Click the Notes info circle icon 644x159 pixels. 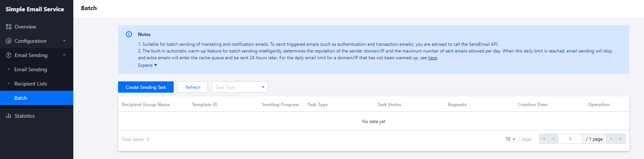(x=129, y=34)
